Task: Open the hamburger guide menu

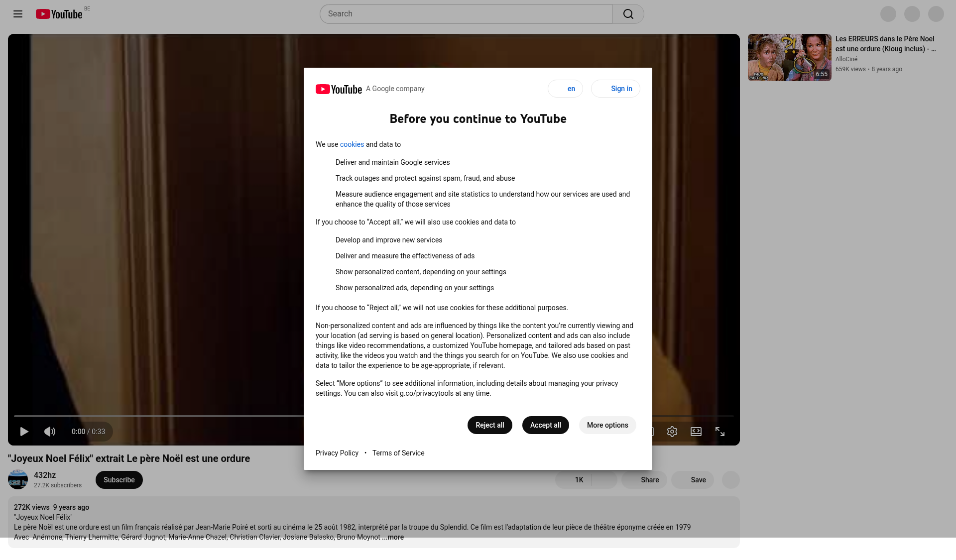Action: point(18,14)
